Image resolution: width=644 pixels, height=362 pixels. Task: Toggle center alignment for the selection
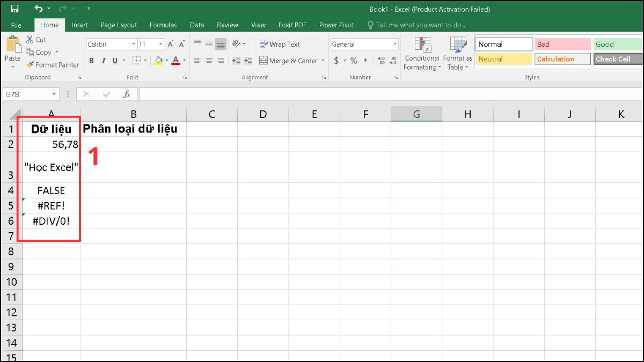click(x=209, y=61)
